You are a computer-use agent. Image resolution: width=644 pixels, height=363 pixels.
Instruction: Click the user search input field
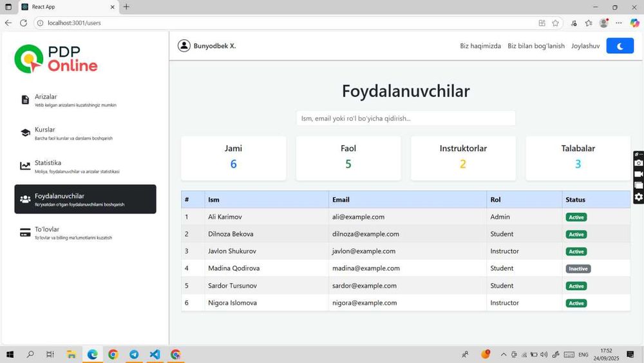pos(405,119)
